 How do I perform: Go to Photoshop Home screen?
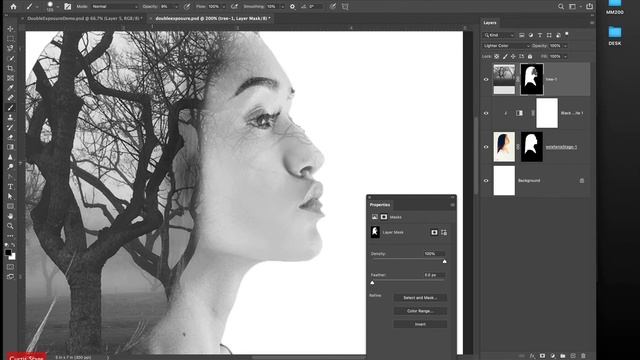pos(13,6)
